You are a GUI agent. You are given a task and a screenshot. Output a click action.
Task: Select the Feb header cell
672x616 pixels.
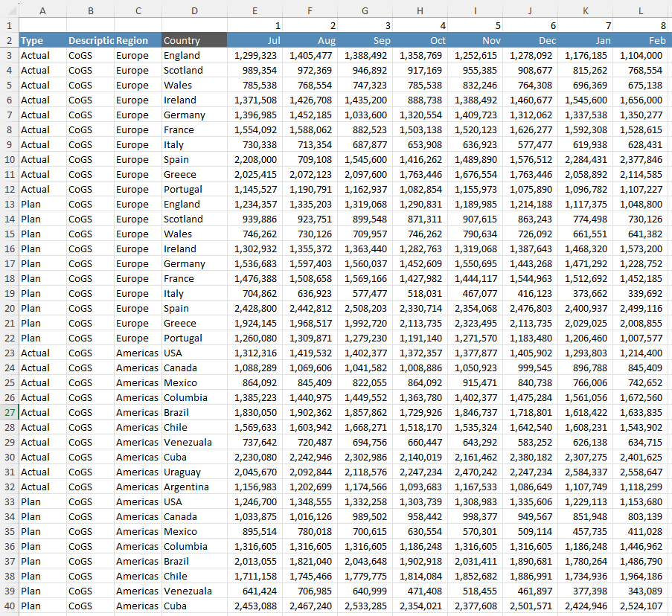pyautogui.click(x=640, y=40)
